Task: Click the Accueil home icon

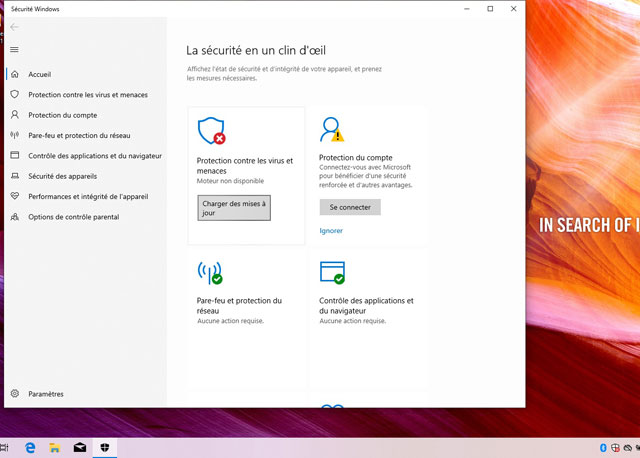Action: [15, 74]
